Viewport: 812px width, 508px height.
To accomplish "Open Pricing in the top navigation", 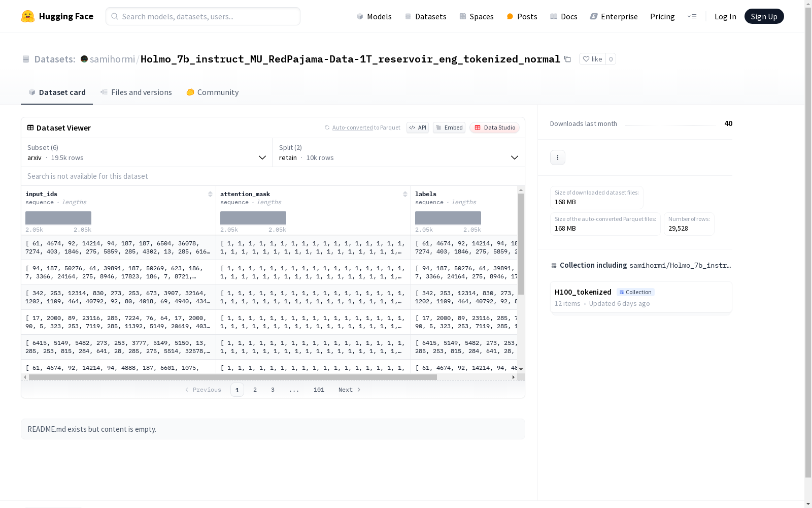I will pyautogui.click(x=662, y=16).
